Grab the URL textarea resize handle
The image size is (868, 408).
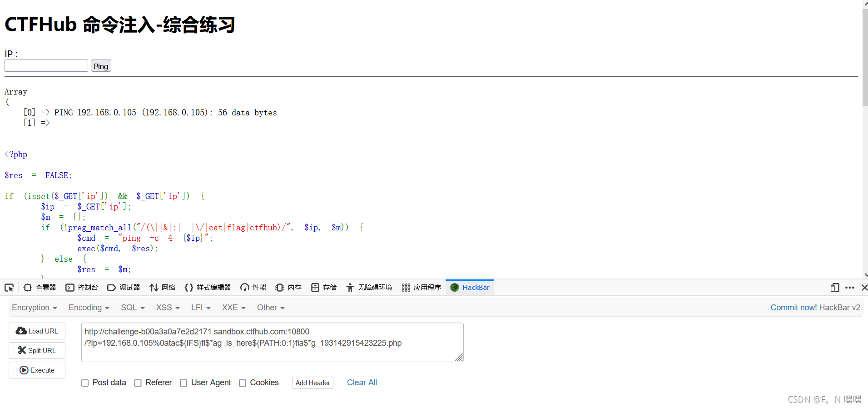[459, 358]
